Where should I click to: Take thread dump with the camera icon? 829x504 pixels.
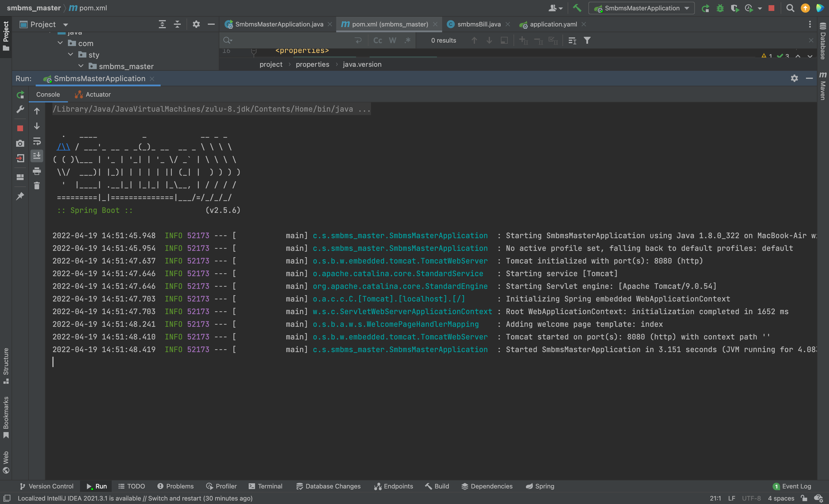tap(20, 144)
